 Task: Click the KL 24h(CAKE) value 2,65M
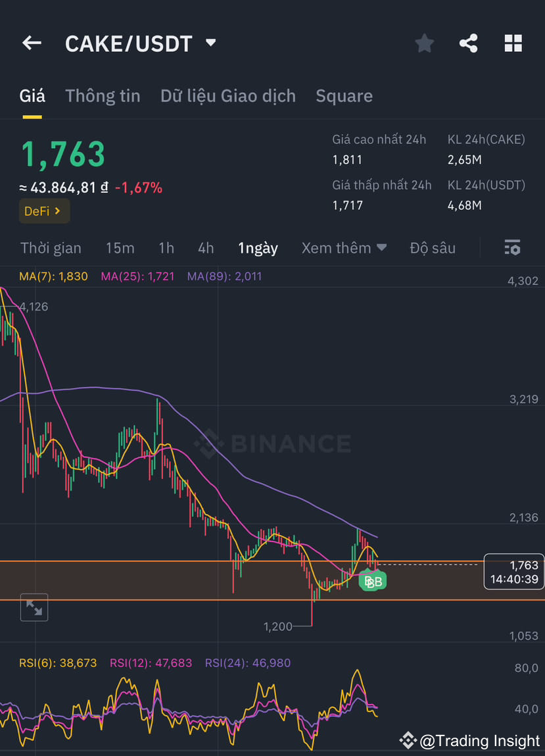[x=465, y=160]
